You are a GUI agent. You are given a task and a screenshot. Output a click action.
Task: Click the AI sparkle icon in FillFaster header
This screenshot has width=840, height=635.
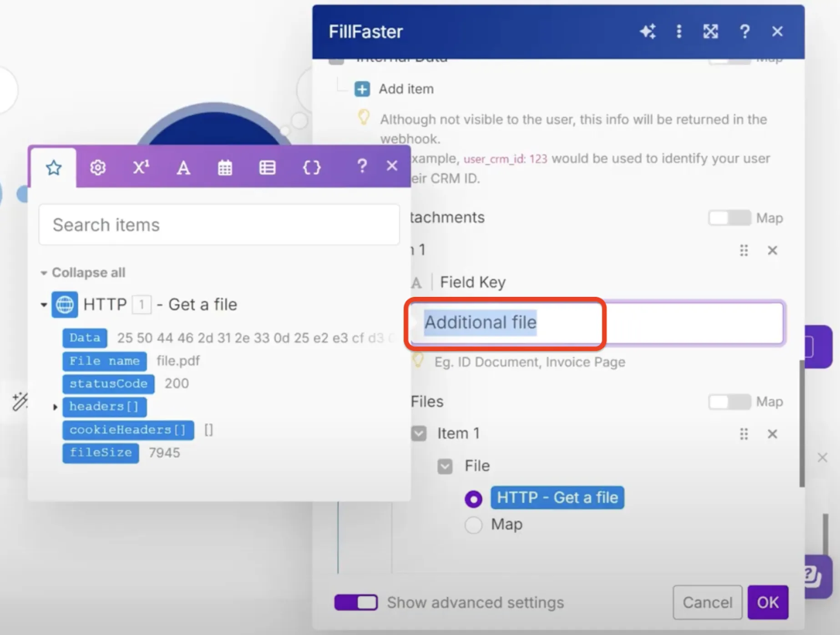click(648, 31)
